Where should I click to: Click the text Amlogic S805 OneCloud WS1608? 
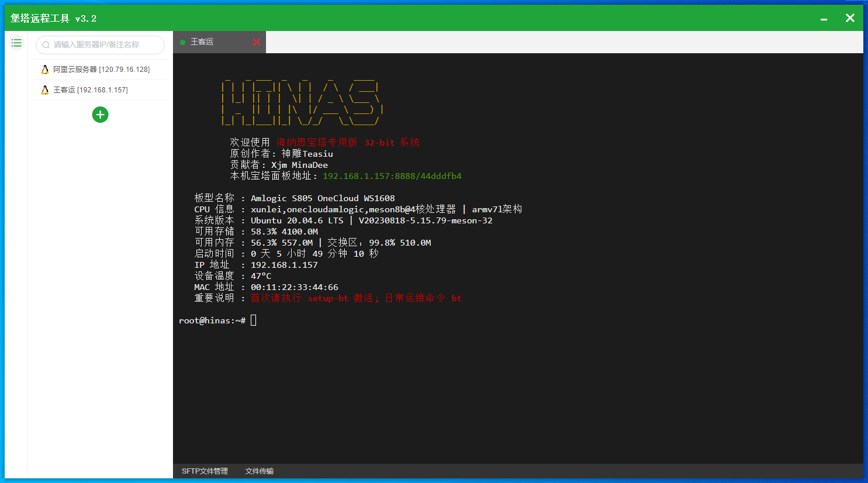pos(323,198)
